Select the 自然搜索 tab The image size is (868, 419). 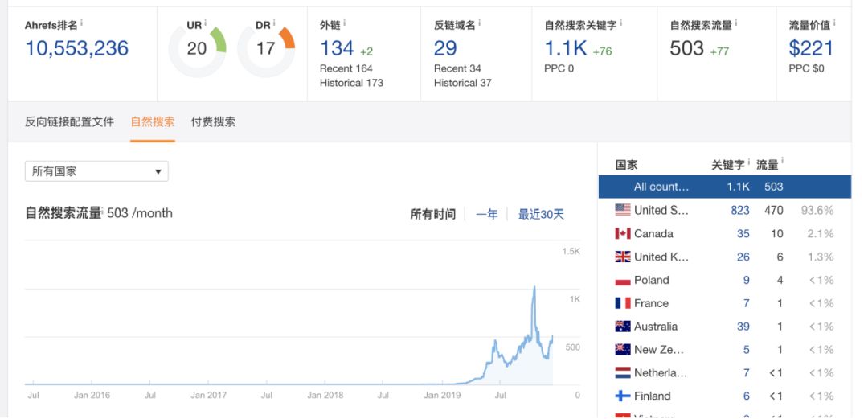click(153, 122)
